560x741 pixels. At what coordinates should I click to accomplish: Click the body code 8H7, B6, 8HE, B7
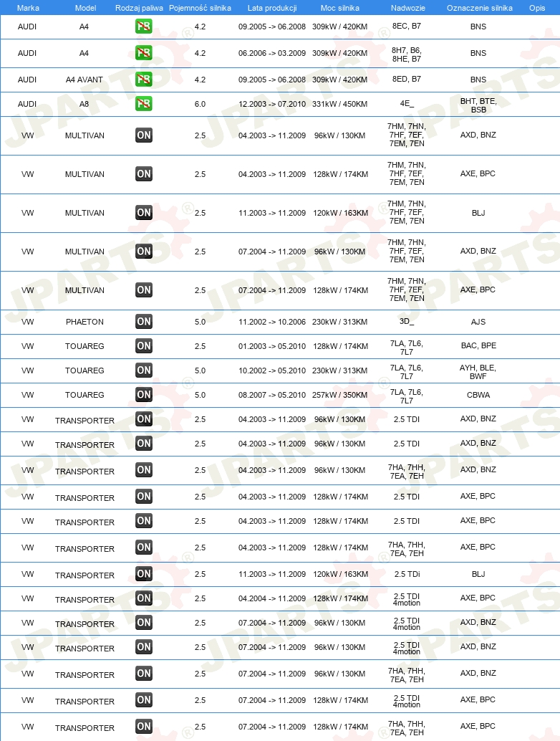pos(407,54)
